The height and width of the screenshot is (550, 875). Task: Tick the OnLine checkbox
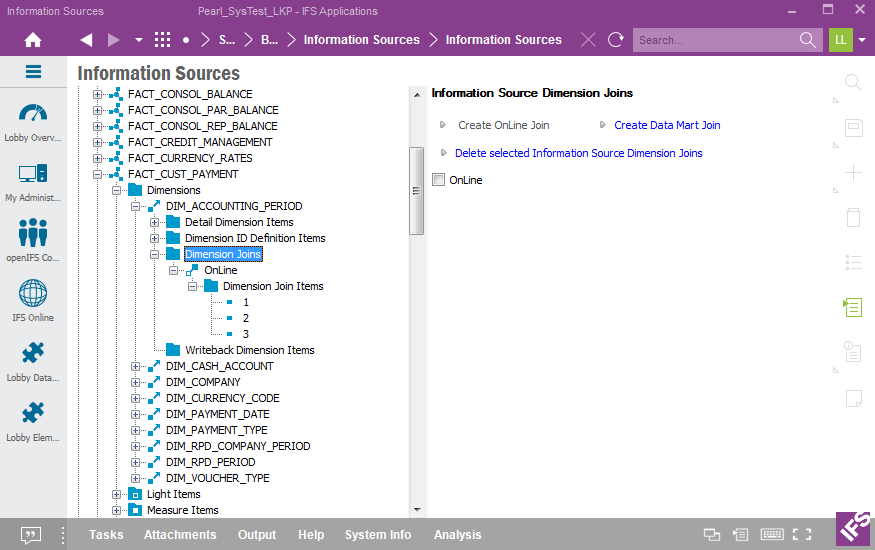coord(439,180)
